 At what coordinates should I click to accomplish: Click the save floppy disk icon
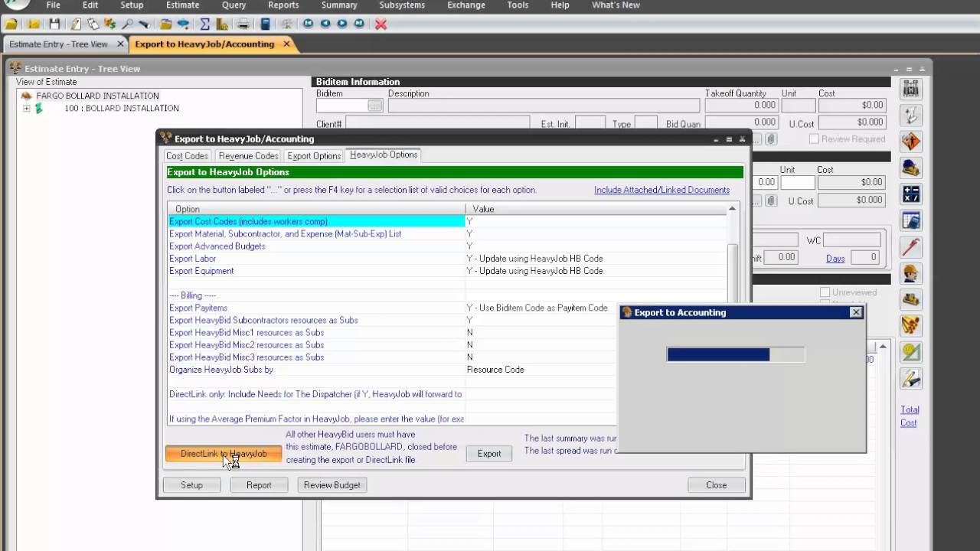point(54,24)
